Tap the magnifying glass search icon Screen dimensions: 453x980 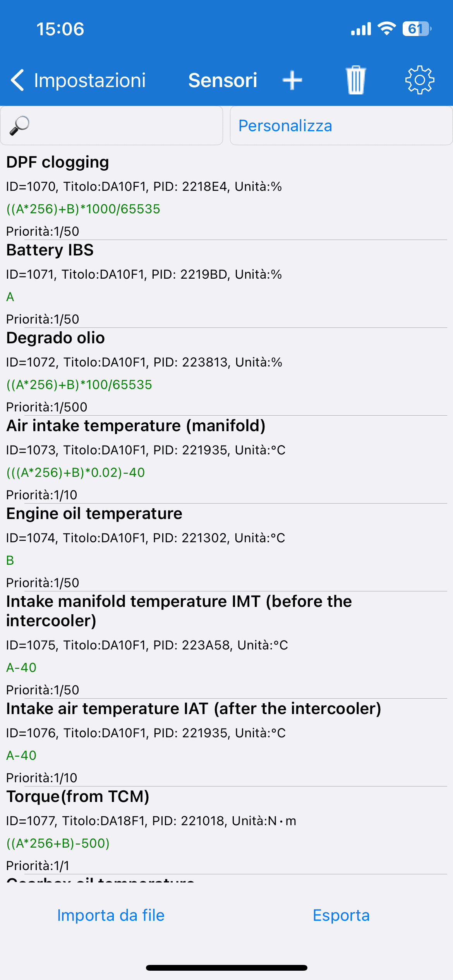(x=19, y=126)
